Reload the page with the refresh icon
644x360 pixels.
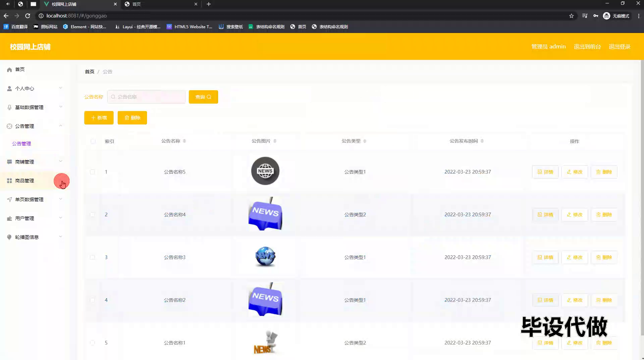pos(28,16)
